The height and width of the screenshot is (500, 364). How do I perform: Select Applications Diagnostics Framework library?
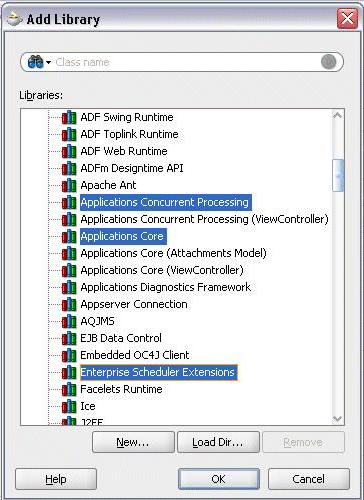[166, 287]
